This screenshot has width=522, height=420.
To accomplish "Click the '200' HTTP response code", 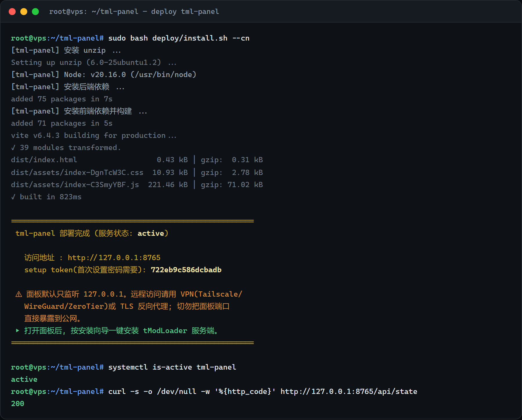I will (x=18, y=404).
